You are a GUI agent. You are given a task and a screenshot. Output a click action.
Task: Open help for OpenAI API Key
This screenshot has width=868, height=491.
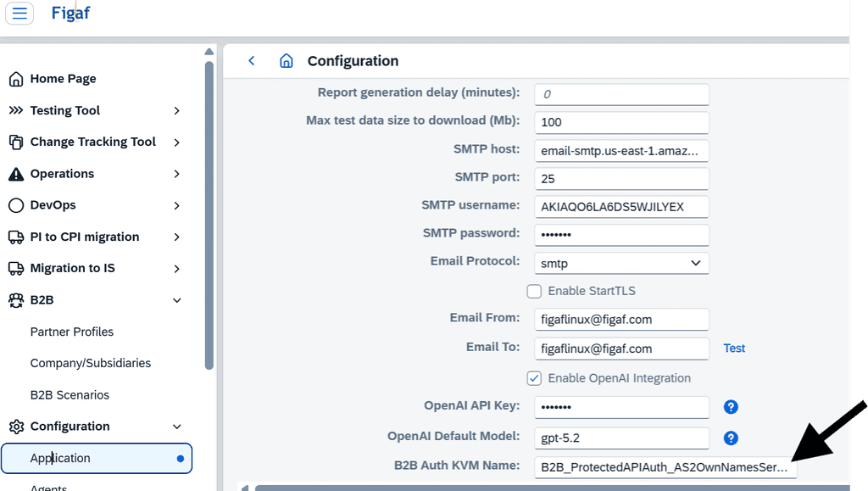731,407
